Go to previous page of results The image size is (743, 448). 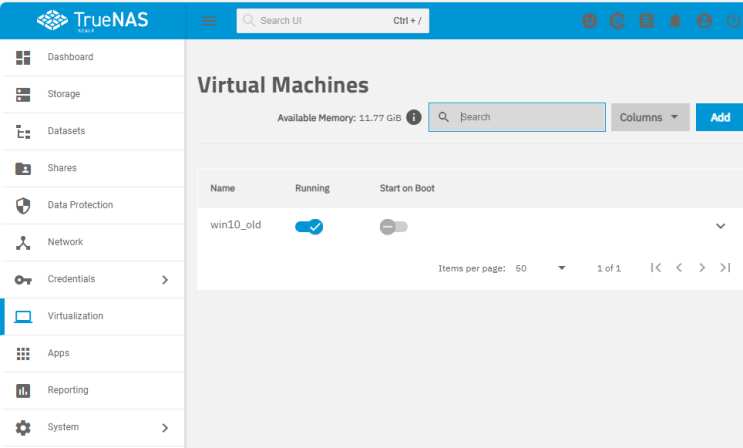(x=679, y=268)
